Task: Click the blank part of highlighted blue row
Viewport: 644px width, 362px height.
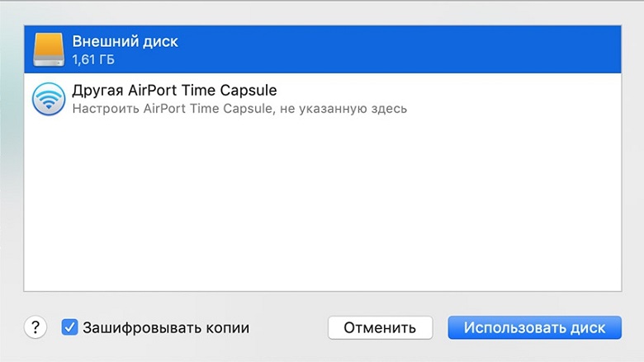Action: (x=399, y=49)
